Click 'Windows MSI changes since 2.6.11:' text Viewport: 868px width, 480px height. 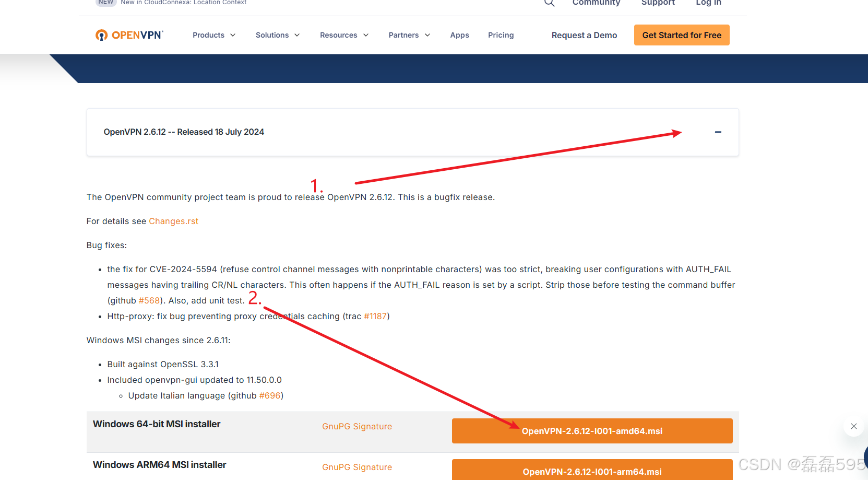point(159,341)
